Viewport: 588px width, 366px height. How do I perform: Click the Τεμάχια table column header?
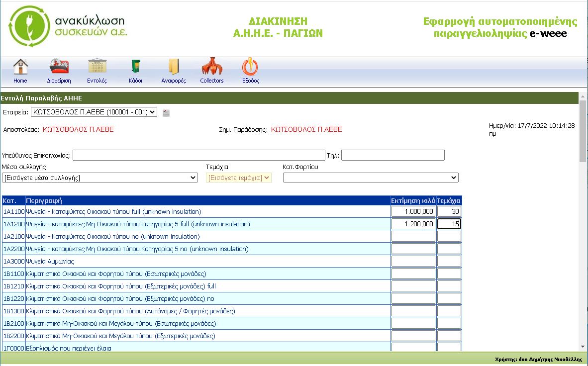(x=449, y=200)
